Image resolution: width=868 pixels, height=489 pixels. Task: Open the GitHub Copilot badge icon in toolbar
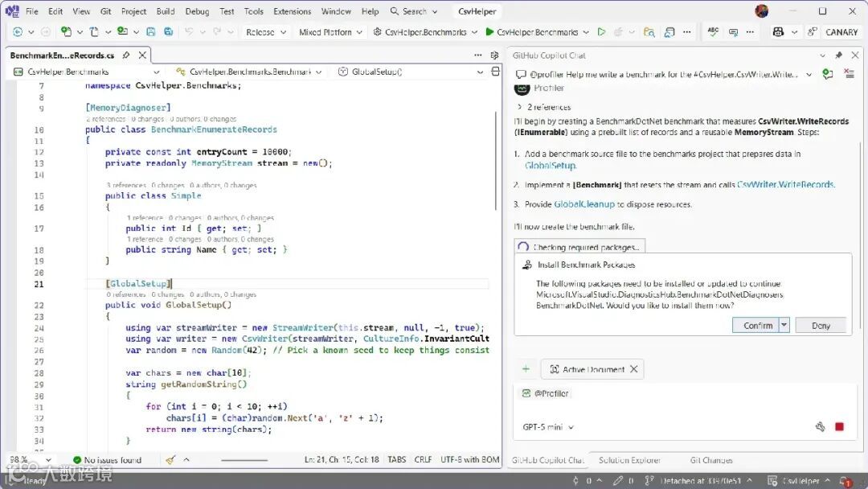(x=778, y=32)
